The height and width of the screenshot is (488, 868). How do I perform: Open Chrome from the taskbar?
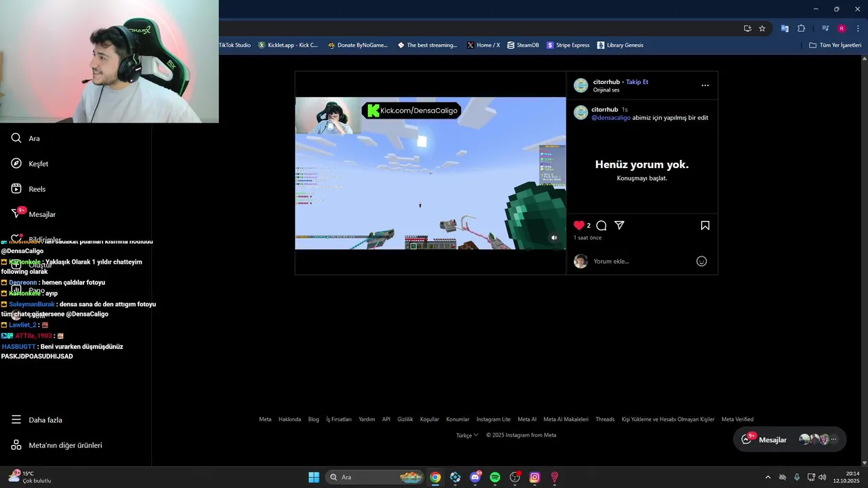(435, 477)
